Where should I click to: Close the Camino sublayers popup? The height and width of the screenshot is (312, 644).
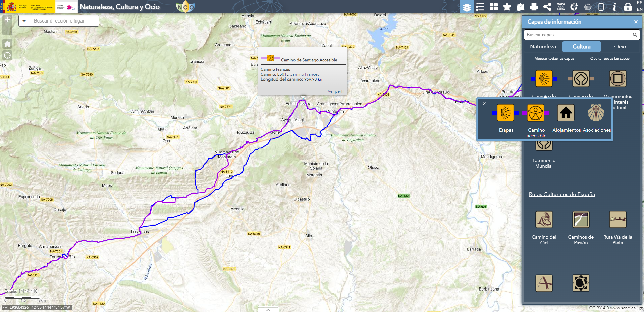click(484, 104)
